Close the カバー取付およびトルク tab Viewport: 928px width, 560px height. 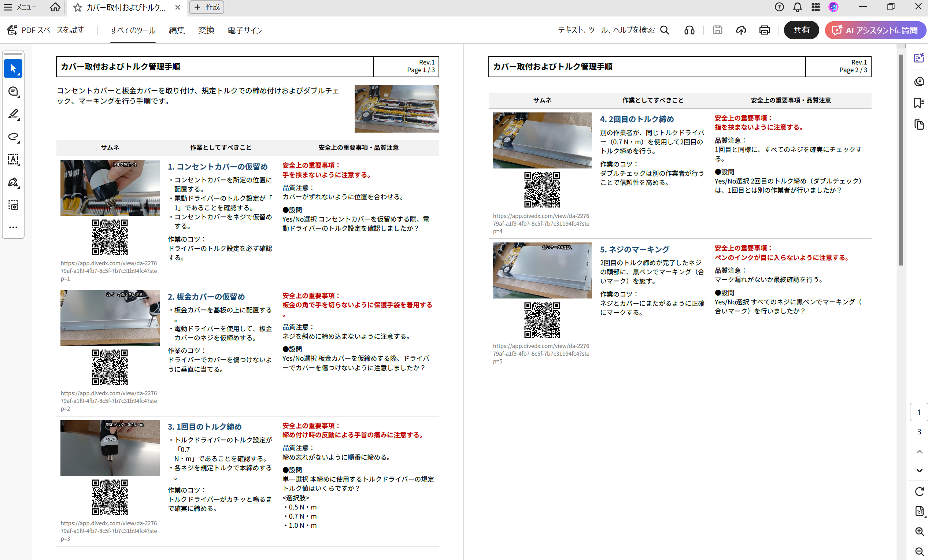pos(178,8)
